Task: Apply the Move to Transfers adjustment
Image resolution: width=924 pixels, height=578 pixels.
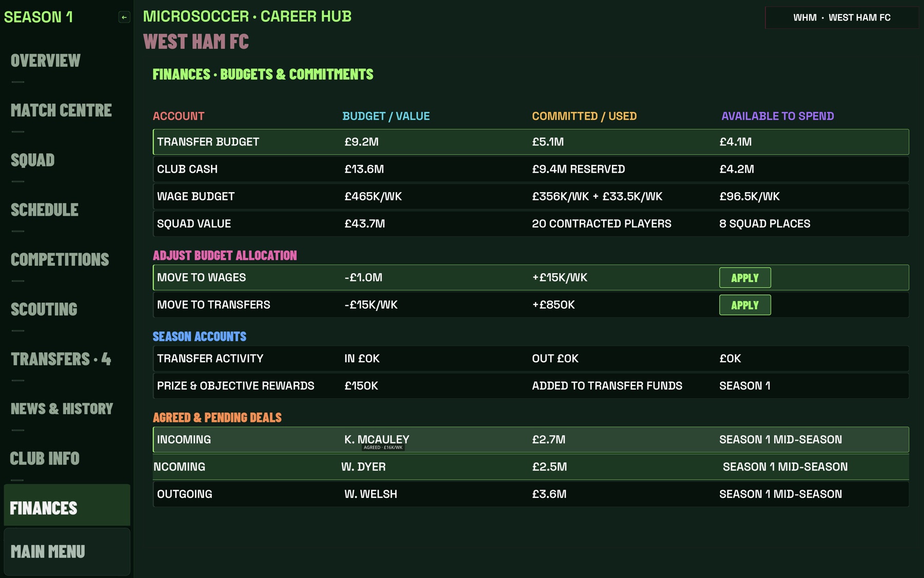Action: click(745, 305)
